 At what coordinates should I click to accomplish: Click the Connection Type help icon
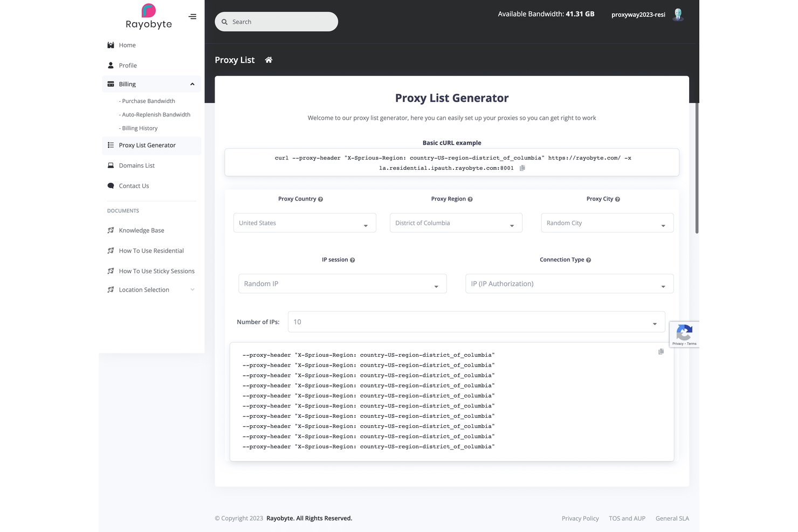[x=589, y=260]
